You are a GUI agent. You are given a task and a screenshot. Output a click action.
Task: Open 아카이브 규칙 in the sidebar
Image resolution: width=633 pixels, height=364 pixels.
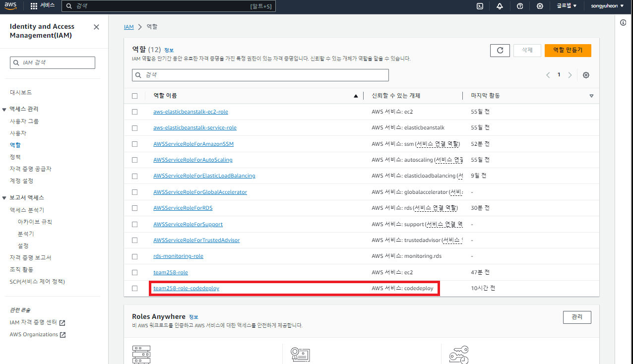click(35, 222)
